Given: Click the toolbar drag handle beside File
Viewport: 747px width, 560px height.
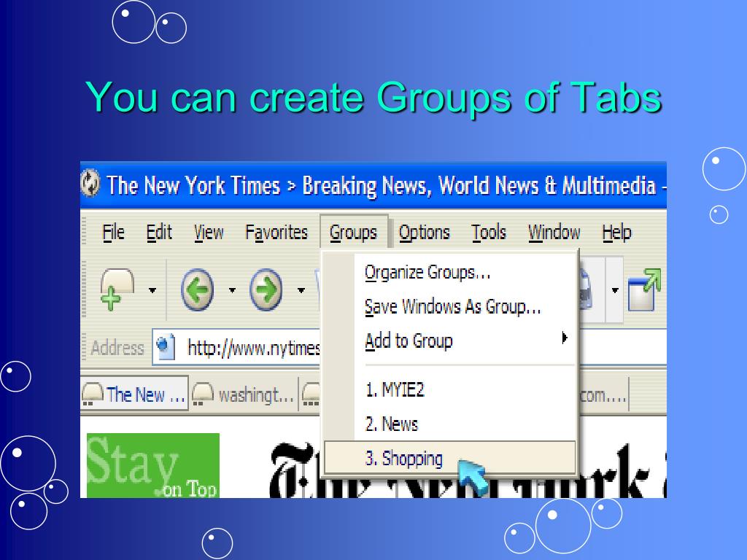Looking at the screenshot, I should (x=85, y=233).
